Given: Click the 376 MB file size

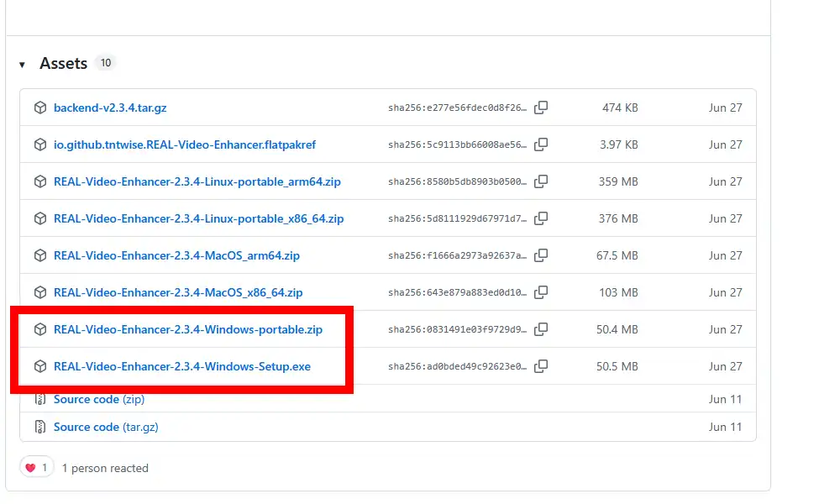Looking at the screenshot, I should click(618, 218).
